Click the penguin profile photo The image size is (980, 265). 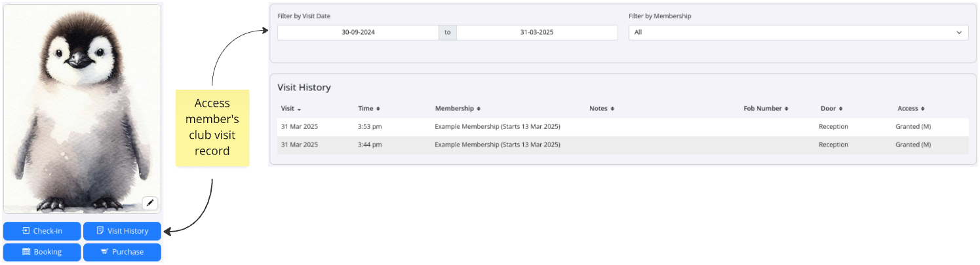tap(82, 109)
